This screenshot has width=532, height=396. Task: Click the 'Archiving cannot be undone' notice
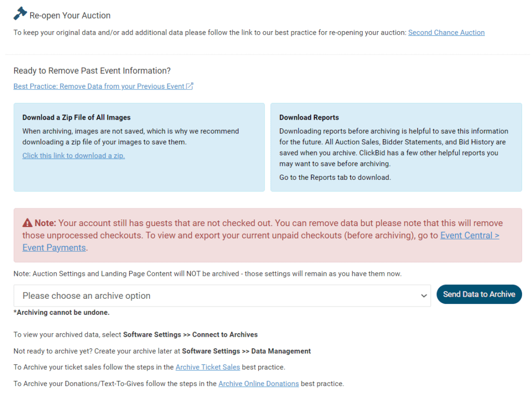click(x=61, y=312)
